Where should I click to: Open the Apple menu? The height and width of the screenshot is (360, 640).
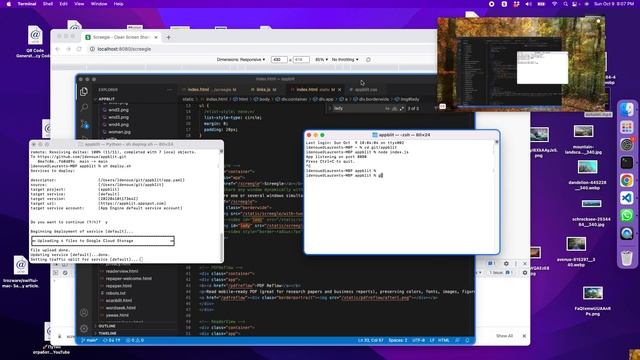coord(9,4)
